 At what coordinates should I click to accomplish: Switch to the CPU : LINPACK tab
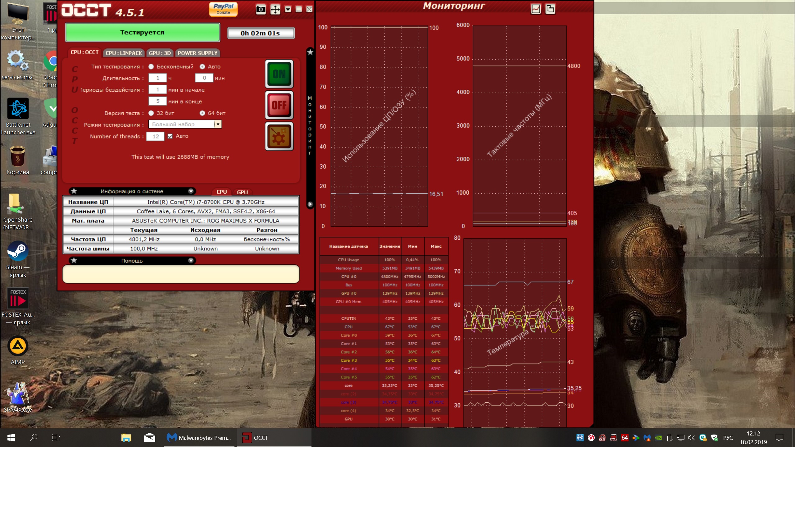pyautogui.click(x=124, y=53)
